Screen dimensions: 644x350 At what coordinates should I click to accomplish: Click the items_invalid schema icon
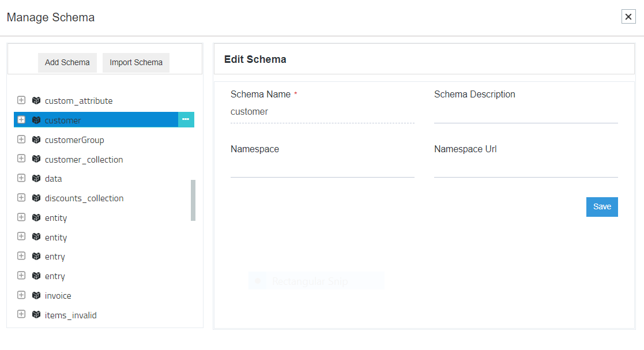click(x=35, y=315)
